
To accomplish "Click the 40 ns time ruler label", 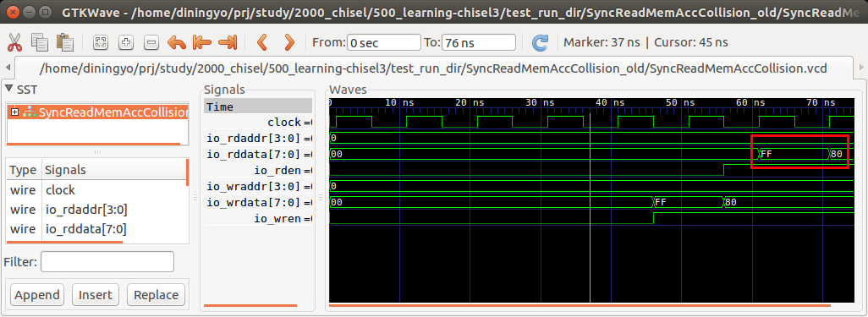I will click(611, 102).
